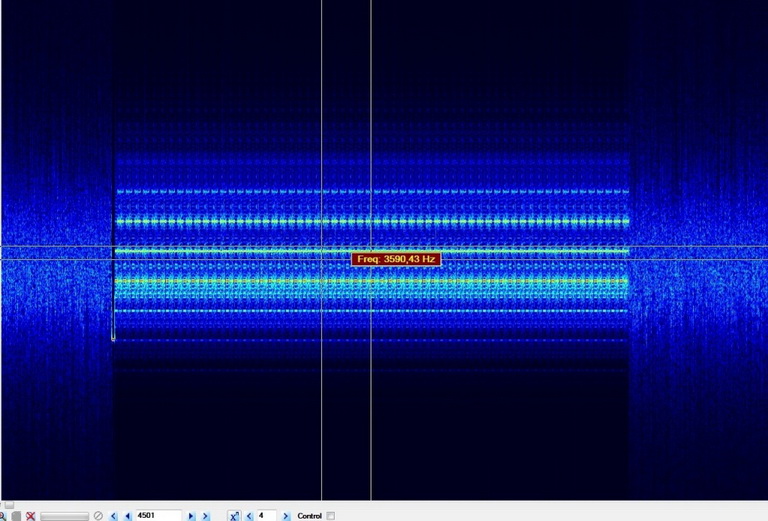The height and width of the screenshot is (521, 768).
Task: Decrease the 4501 value with inner left arrow
Action: click(x=128, y=516)
